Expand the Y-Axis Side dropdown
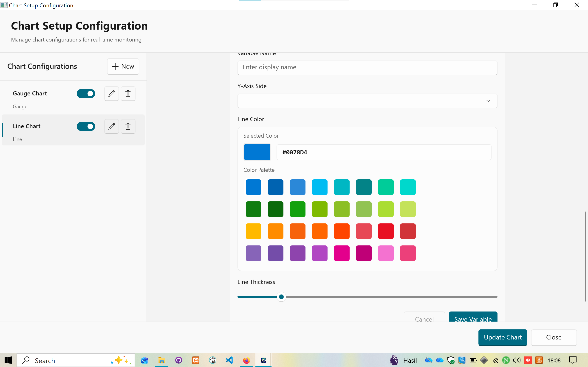 pos(367,101)
